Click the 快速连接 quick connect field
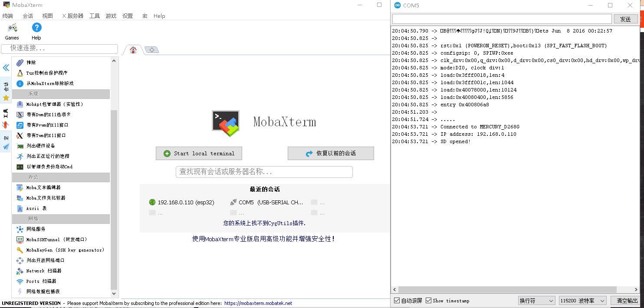 (59, 49)
